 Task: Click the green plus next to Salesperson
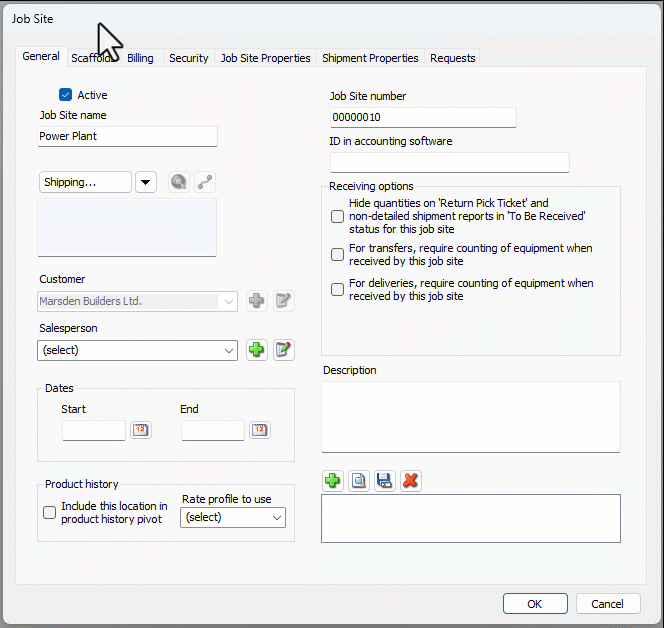[x=257, y=350]
